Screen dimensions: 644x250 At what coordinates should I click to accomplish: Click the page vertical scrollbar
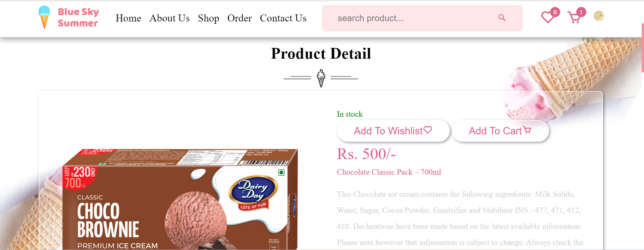[642, 48]
